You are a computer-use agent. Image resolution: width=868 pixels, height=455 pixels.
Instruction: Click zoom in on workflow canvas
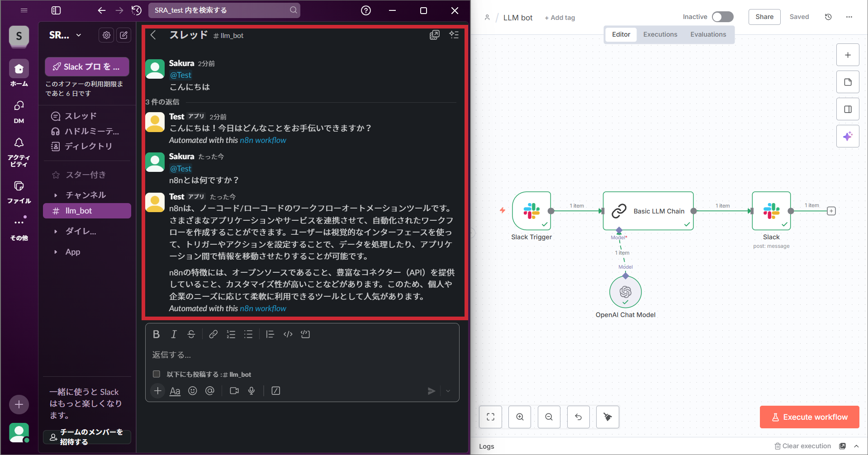point(520,417)
